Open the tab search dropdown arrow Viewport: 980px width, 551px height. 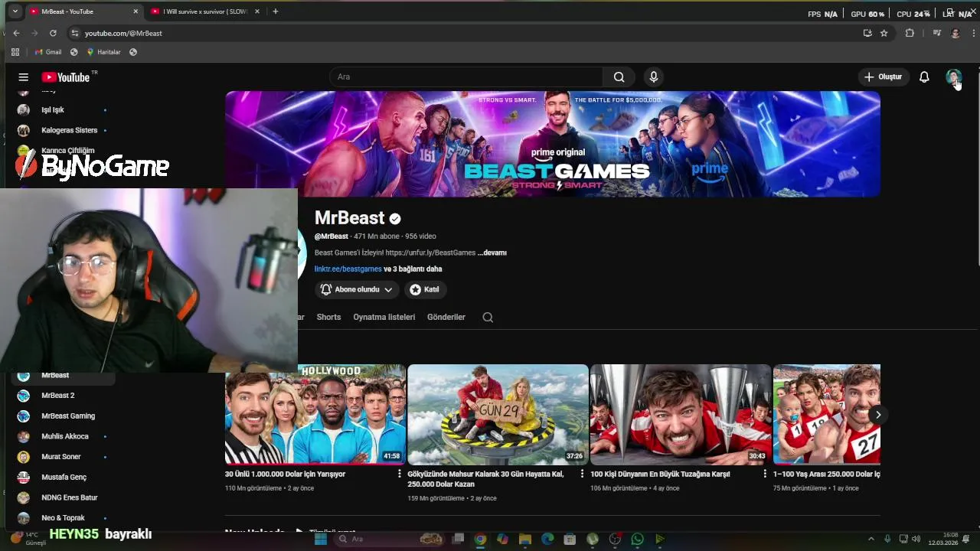tap(15, 11)
